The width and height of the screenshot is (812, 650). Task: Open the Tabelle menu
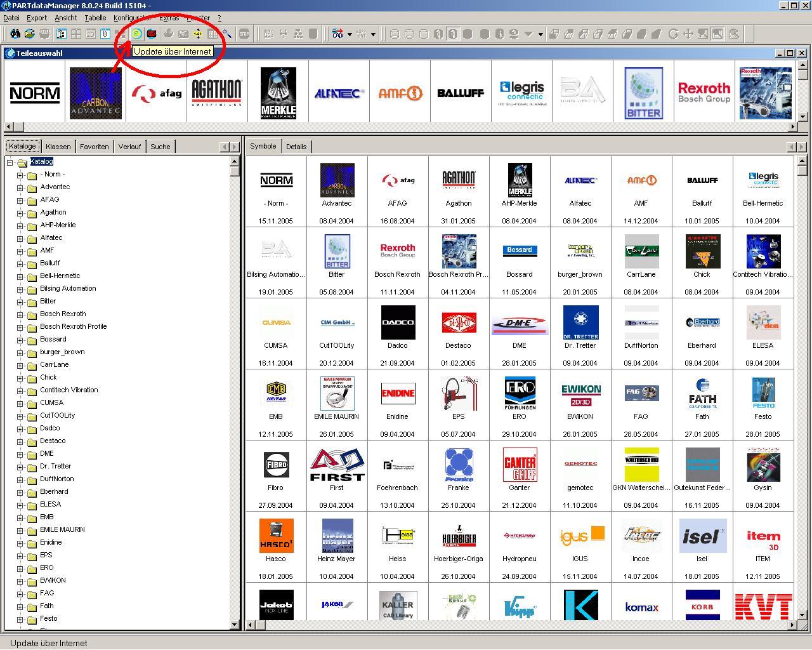tap(95, 18)
